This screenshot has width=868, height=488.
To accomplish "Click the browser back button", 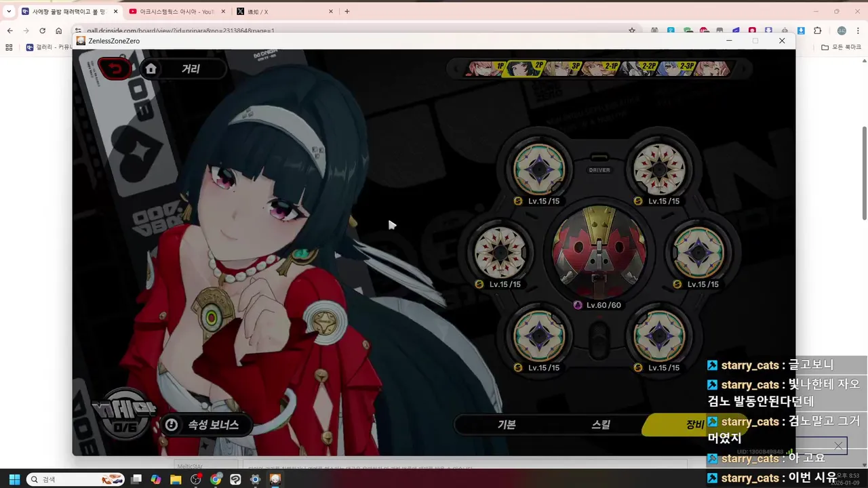I will pyautogui.click(x=9, y=30).
